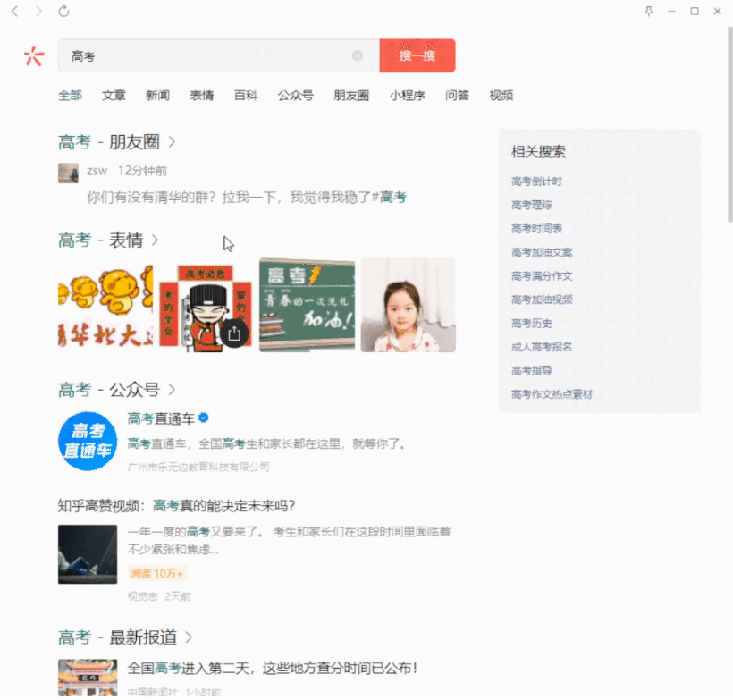Open the 高考直通车 account title
Viewport: 733px width, 700px height.
click(161, 418)
